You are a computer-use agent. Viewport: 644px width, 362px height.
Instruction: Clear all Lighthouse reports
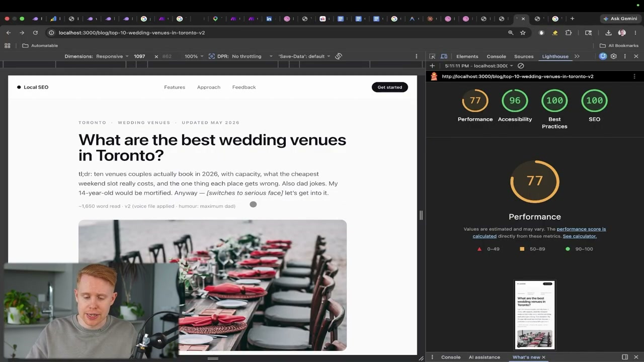[x=521, y=66]
